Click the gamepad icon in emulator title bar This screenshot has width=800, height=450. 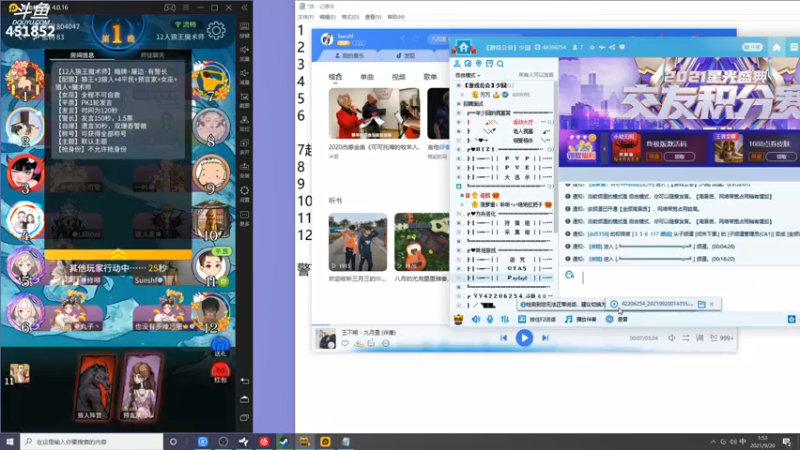(169, 8)
